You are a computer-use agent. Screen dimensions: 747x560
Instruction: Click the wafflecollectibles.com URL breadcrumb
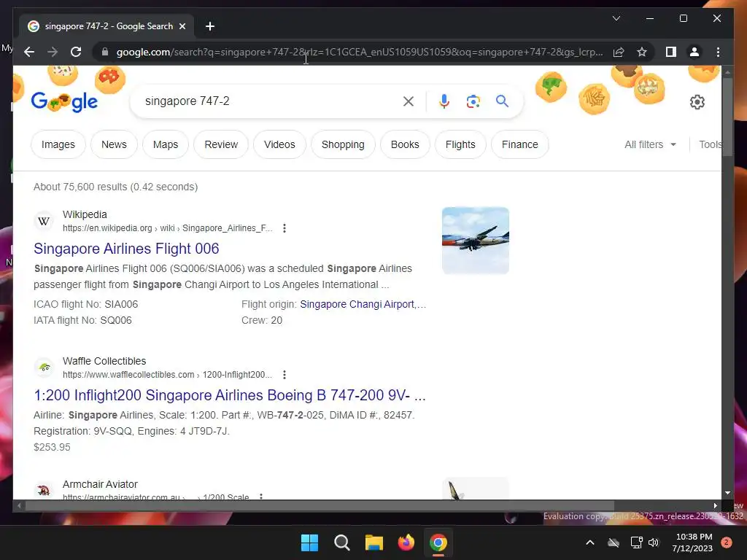(x=167, y=375)
